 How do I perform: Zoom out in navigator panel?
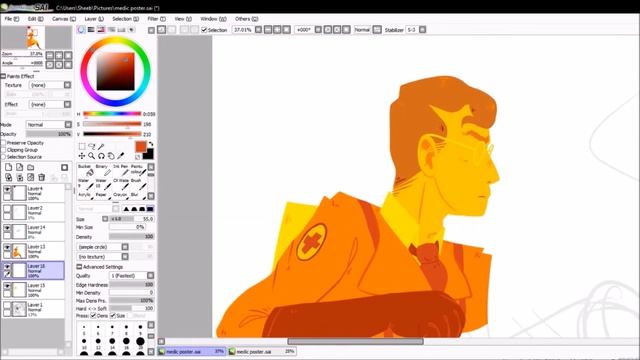[50, 55]
